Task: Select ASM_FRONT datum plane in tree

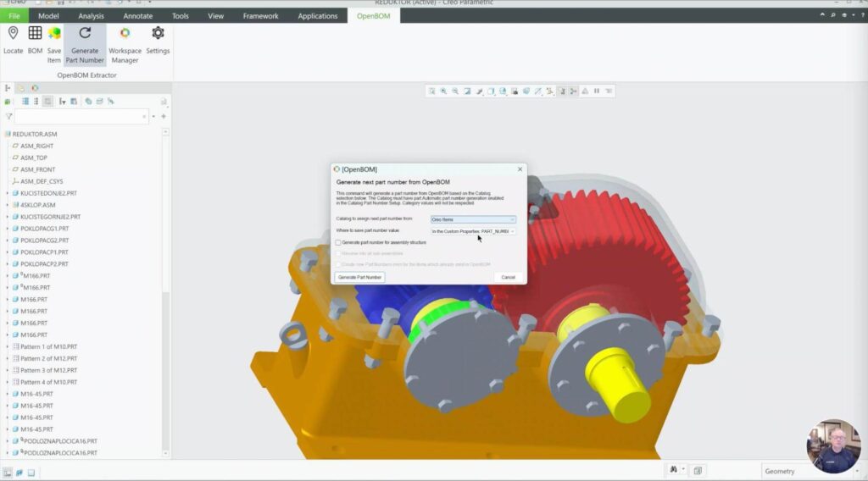Action: (37, 169)
